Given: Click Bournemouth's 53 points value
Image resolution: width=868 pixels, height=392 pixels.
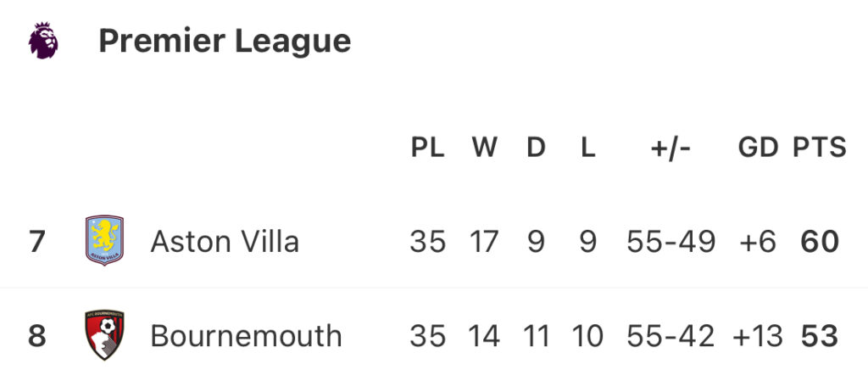Looking at the screenshot, I should [820, 336].
